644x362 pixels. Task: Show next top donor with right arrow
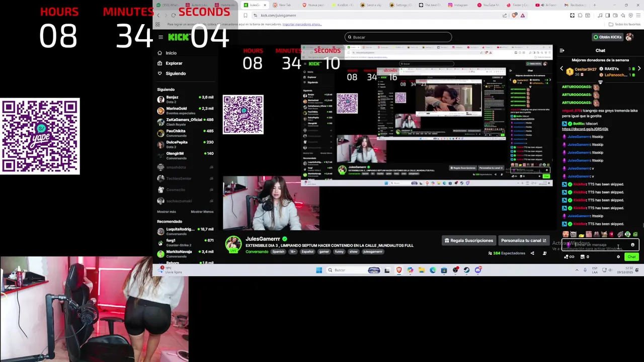639,68
